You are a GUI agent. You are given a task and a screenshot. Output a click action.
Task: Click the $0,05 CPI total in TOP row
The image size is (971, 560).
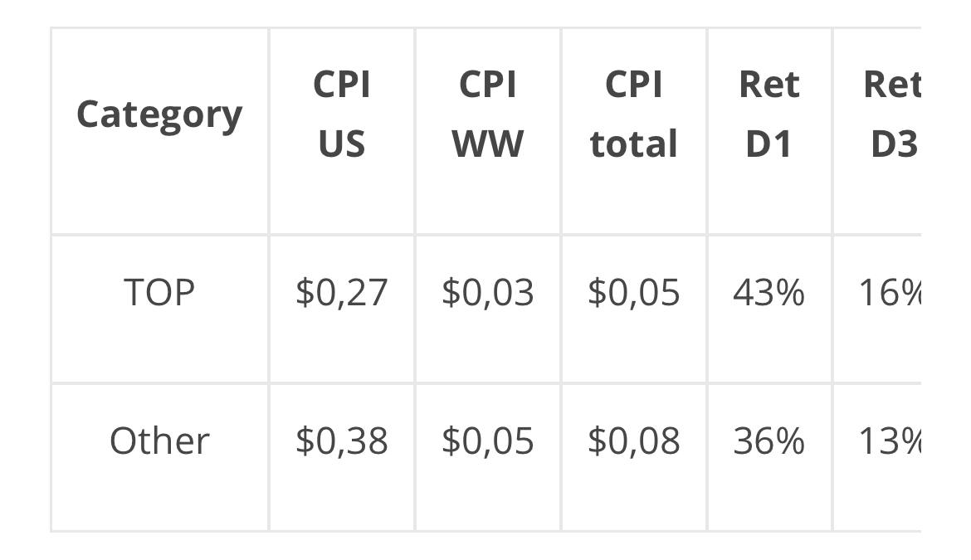coord(633,292)
